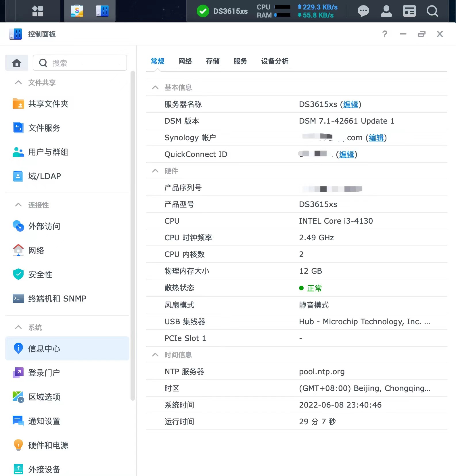Screen dimensions: 456x476
Task: Open the 用户与群组 icon
Action: (18, 152)
